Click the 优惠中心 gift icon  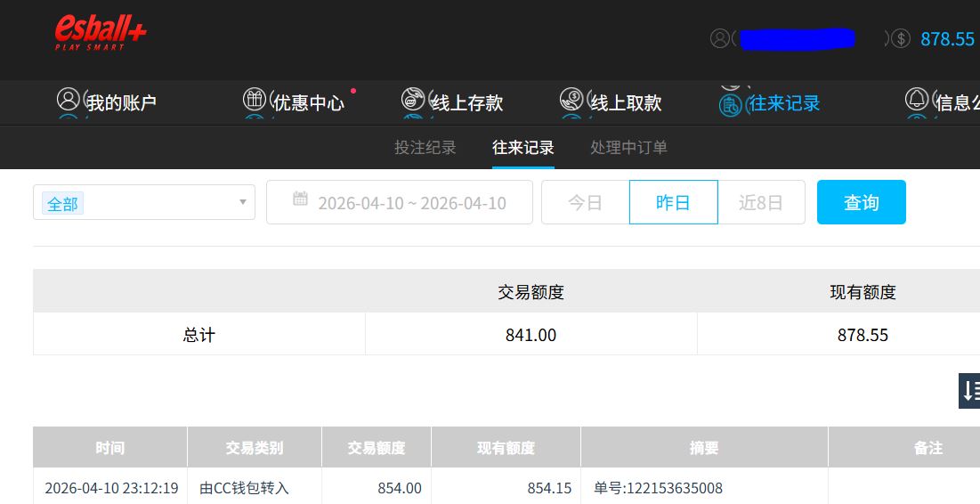point(255,100)
